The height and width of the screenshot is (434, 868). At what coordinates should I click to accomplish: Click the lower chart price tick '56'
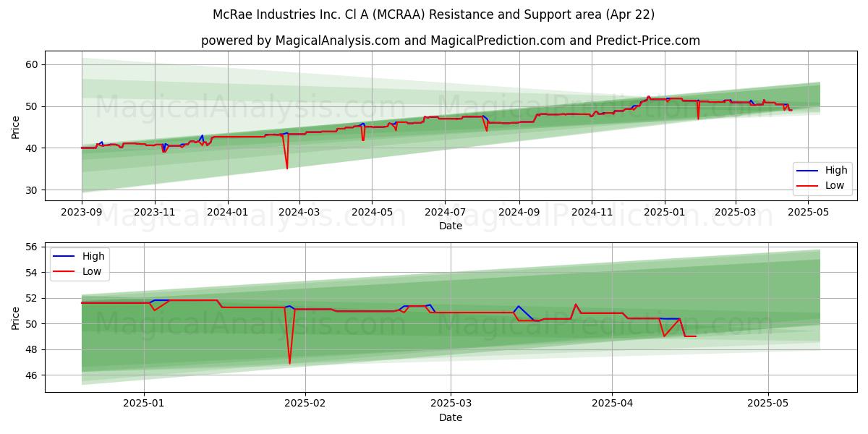32,247
